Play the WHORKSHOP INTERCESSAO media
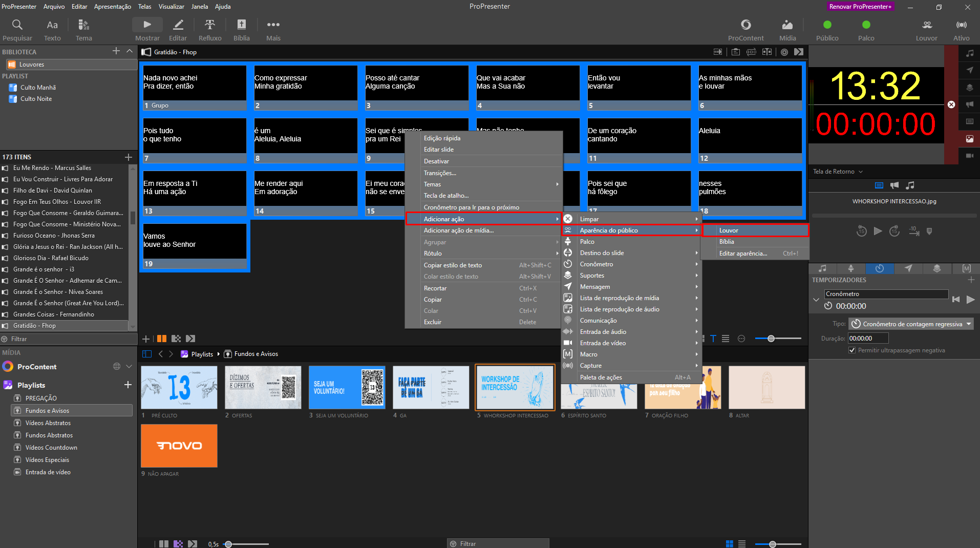Viewport: 980px width, 548px height. 878,231
